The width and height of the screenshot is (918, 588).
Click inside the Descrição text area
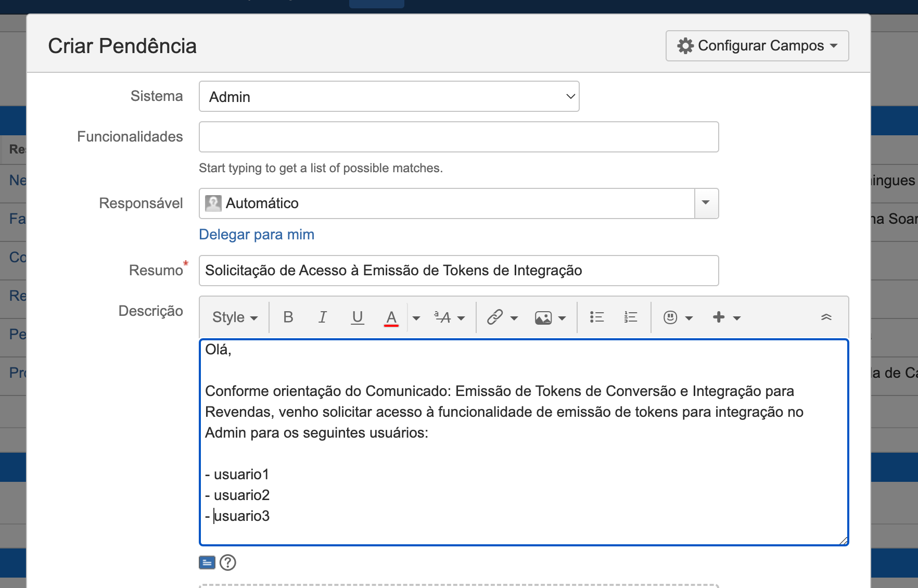[524, 442]
